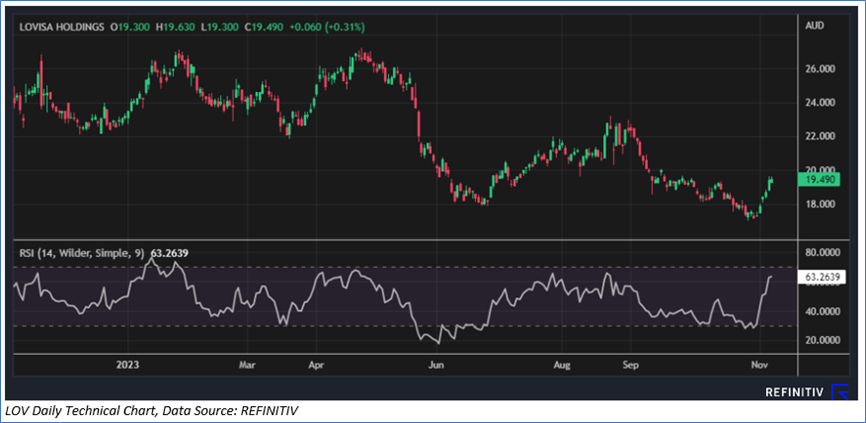The height and width of the screenshot is (423, 866).
Task: Click the blue Refinitiv logo icon
Action: tap(839, 392)
